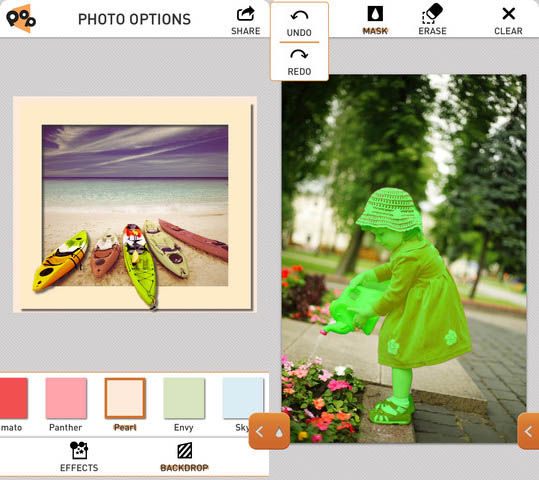Click the Photo Options title

[134, 19]
